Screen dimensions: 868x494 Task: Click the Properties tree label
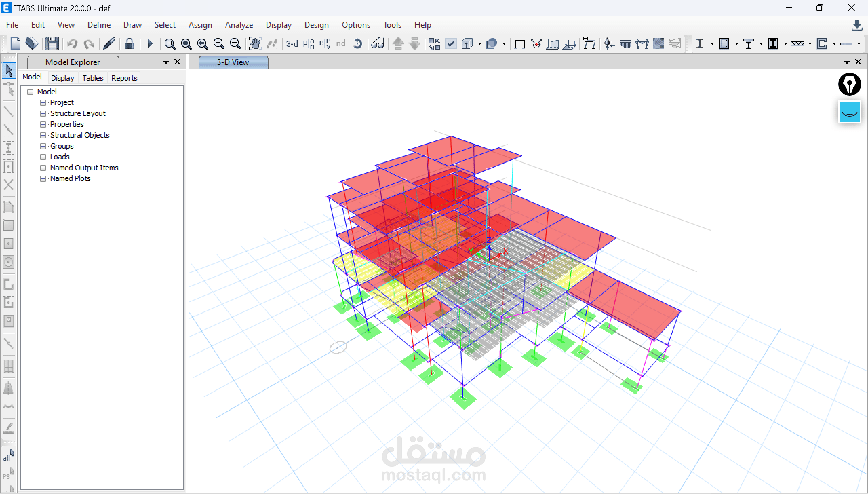click(x=67, y=124)
